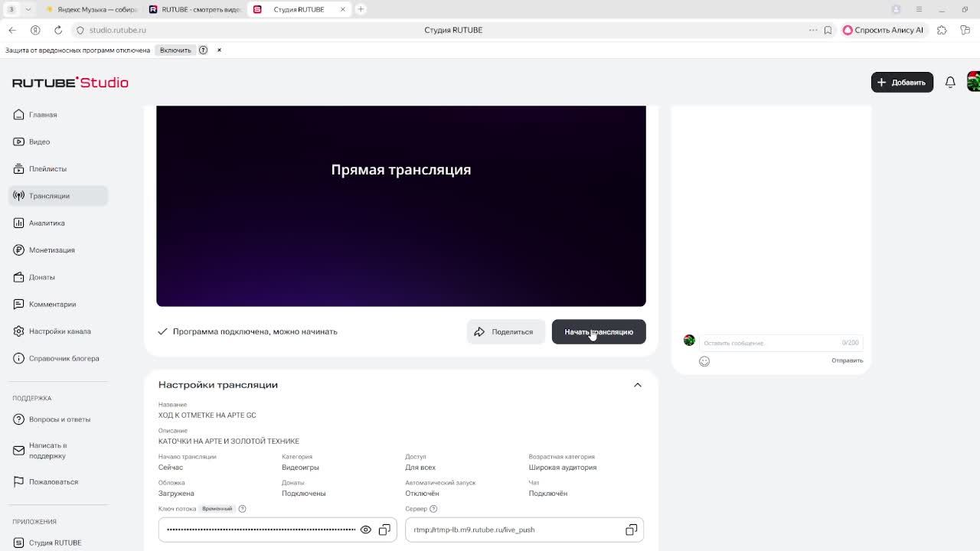
Task: Switch to the RUTUBE - смотреть видео tab
Action: (194, 9)
